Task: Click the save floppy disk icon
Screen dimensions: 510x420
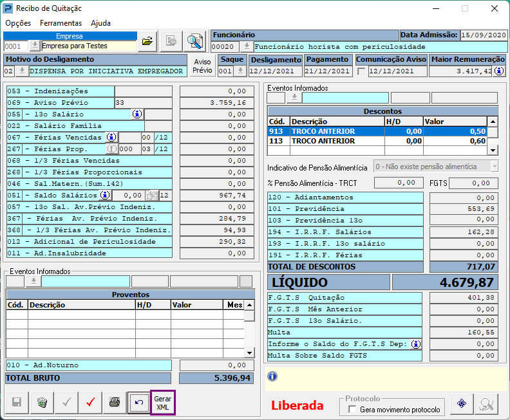Action: [17, 403]
